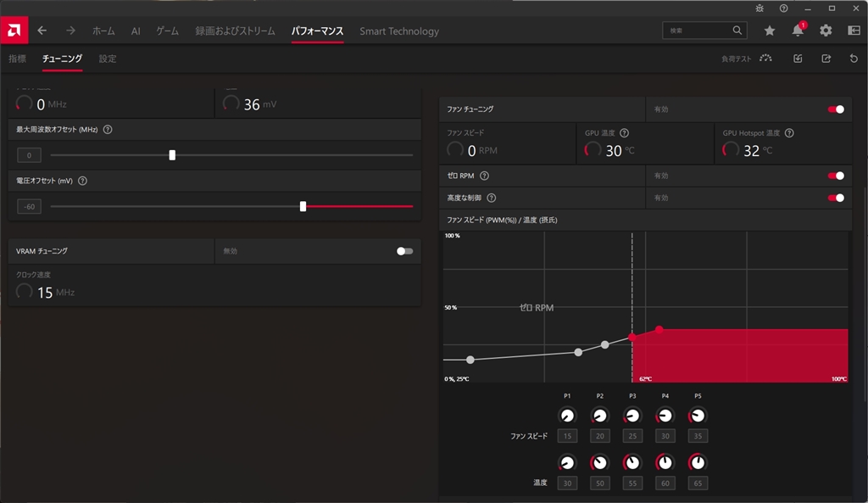The height and width of the screenshot is (503, 868).
Task: Click help icon beside 最大周波数オフセット
Action: coord(108,129)
